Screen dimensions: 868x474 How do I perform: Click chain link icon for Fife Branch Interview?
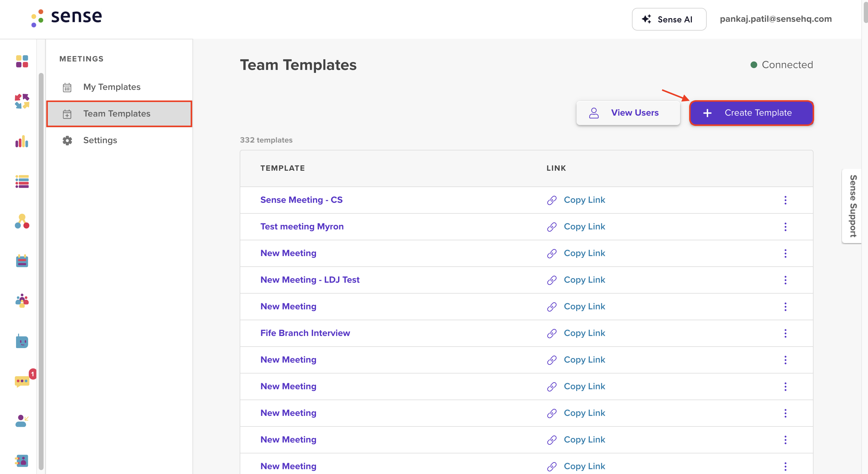552,333
